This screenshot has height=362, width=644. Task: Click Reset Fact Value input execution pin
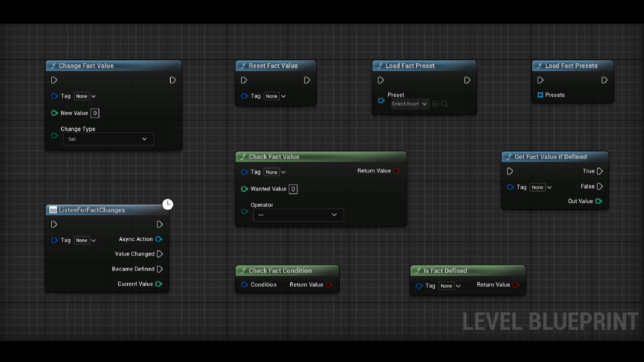point(244,80)
